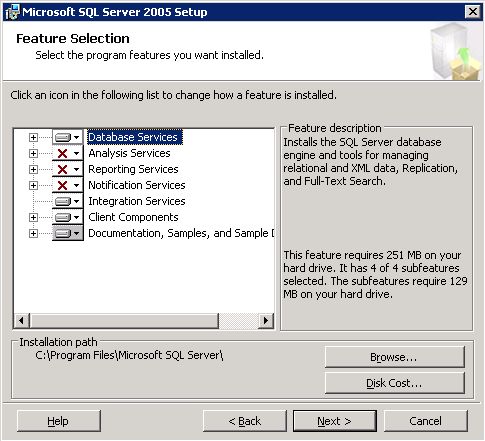
Task: Open Database Services install-state drive icon
Action: coord(67,137)
